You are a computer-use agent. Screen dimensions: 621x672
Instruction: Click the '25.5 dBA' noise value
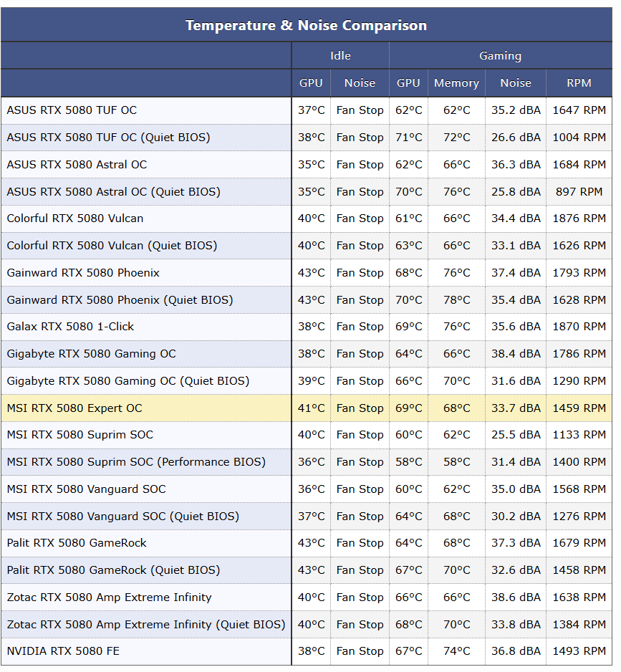(516, 435)
